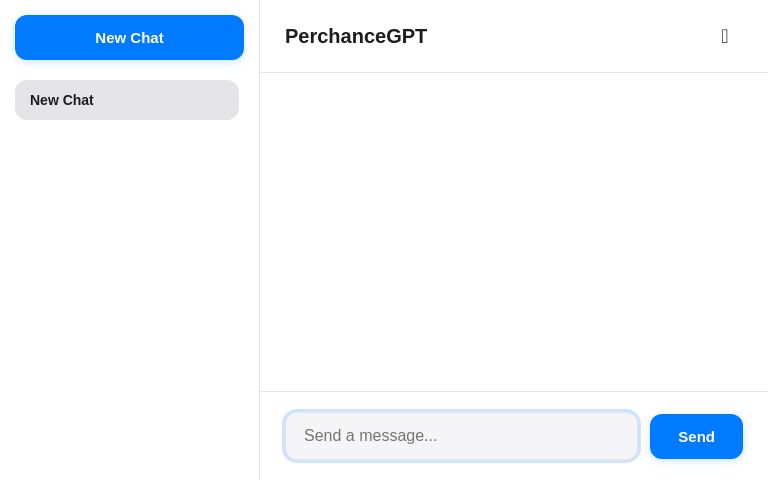Image resolution: width=768 pixels, height=480 pixels.
Task: Click the PerchanceGPT title
Action: [x=356, y=36]
